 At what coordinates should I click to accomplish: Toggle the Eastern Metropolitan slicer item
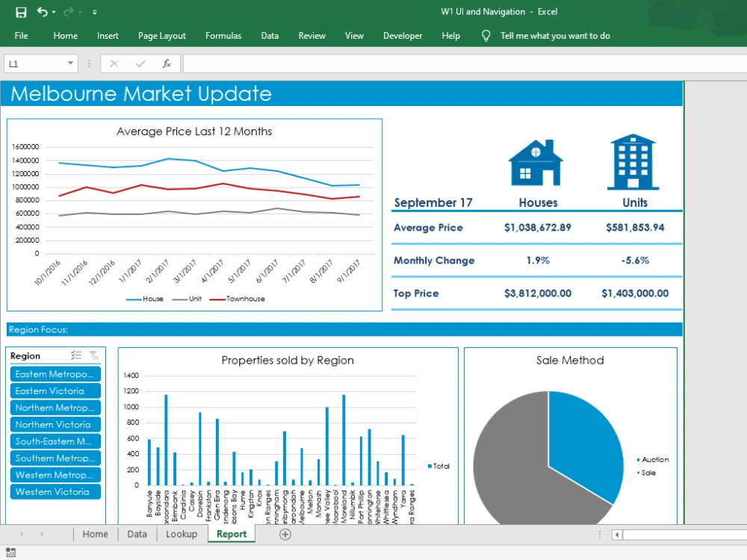55,374
